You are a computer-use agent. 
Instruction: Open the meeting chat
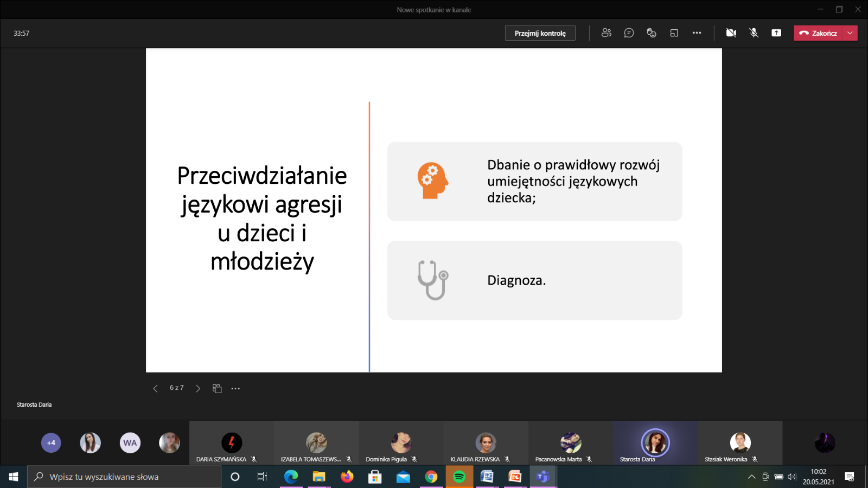pyautogui.click(x=629, y=33)
